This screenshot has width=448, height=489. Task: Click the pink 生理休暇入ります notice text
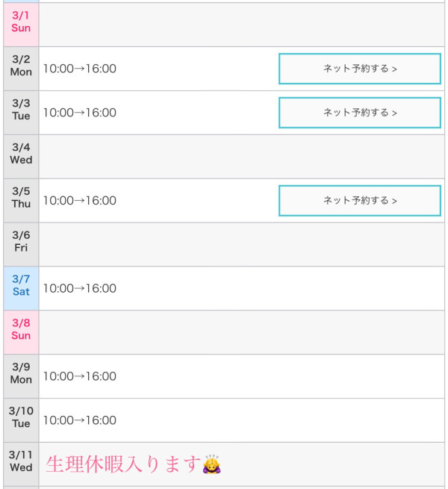(x=123, y=464)
